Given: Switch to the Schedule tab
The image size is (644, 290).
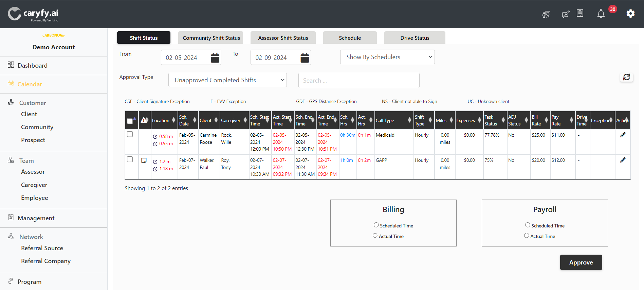Looking at the screenshot, I should click(350, 38).
